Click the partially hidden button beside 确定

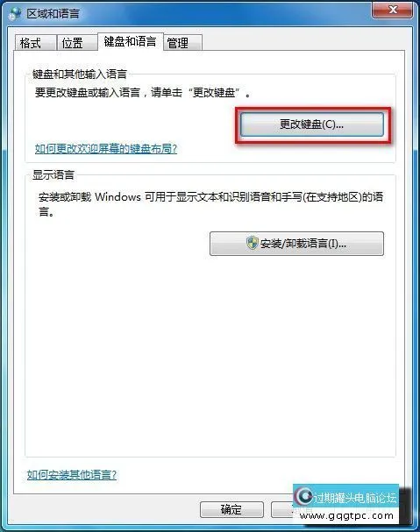(282, 509)
